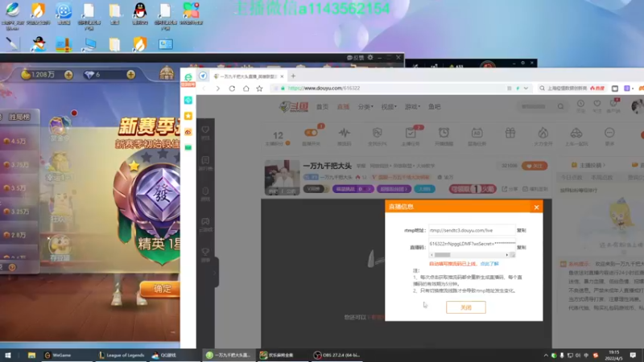Switch to League of Legends in taskbar
Viewport: 644px width, 362px height.
click(x=122, y=355)
